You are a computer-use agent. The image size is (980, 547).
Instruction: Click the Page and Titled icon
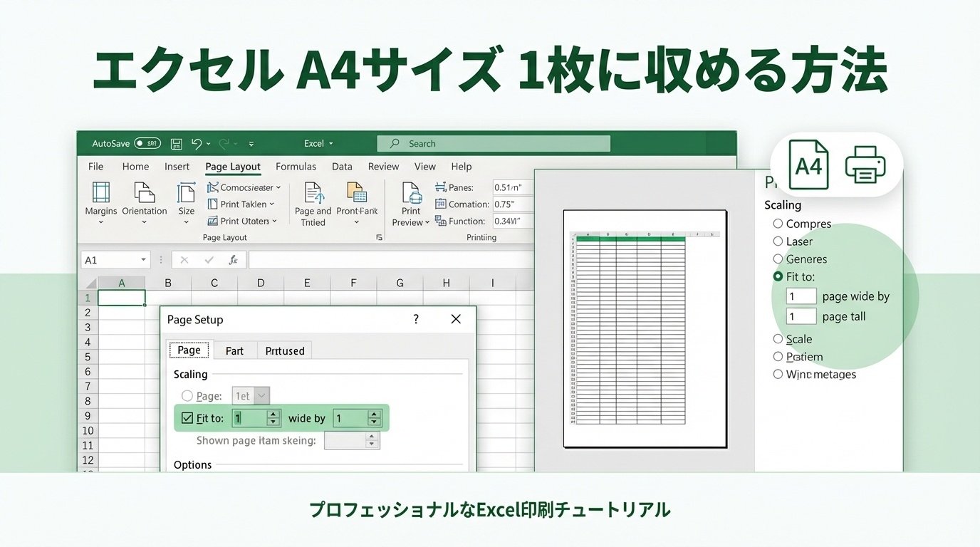[x=313, y=193]
